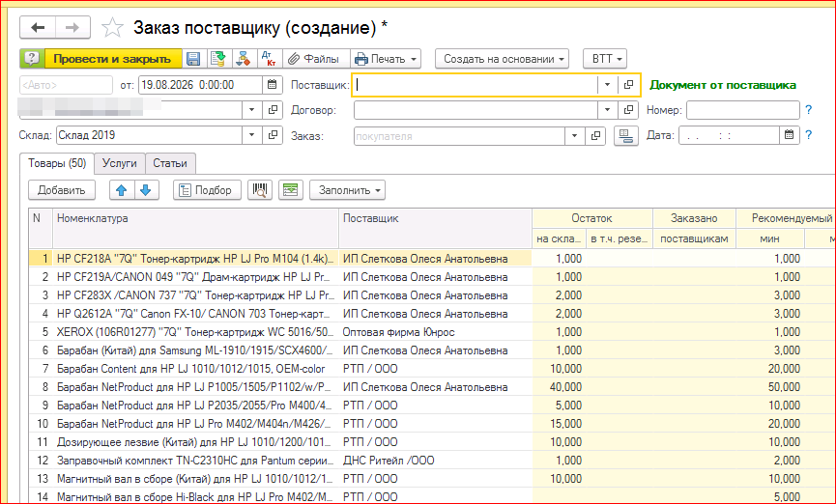Screen dimensions: 836x504
Task: Open the Договор record with the open-form icon
Action: coord(628,110)
